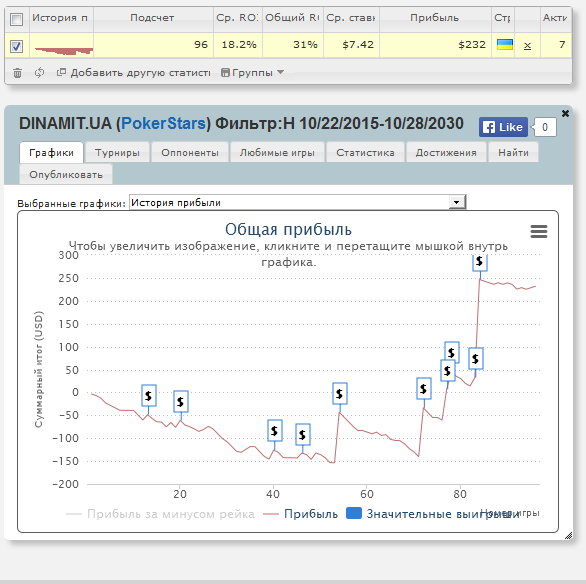Toggle 'Прибыль за минусом рейка' legend series

(160, 514)
